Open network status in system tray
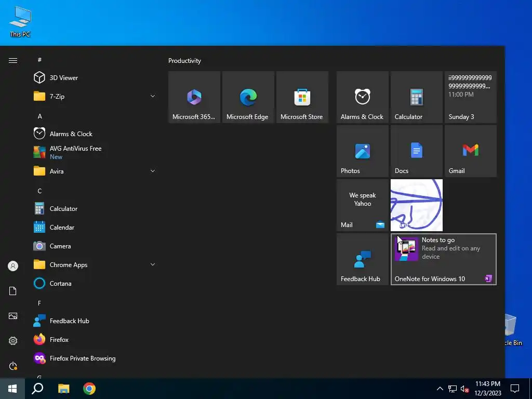 pos(453,389)
